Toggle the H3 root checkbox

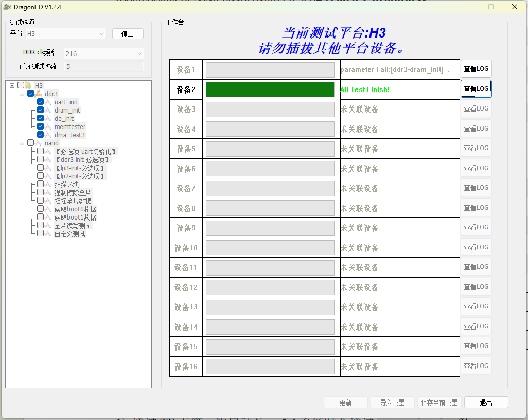[21, 85]
